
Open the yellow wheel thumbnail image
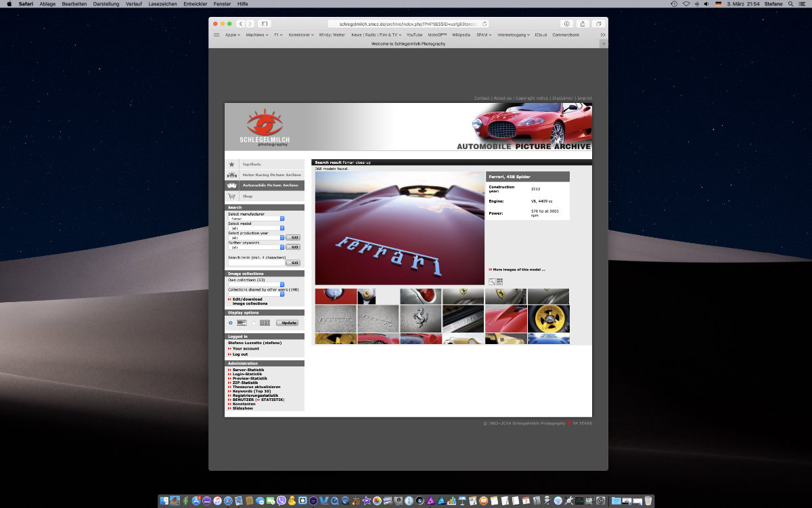click(549, 318)
